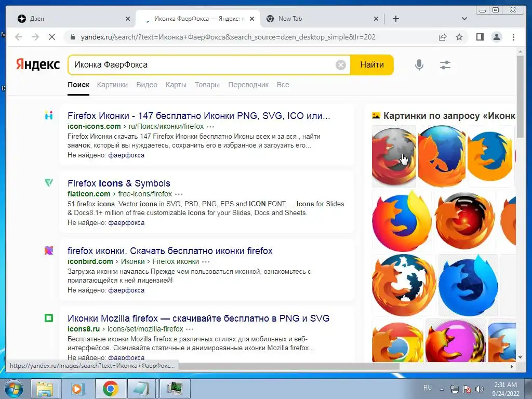Start voice search with the microphone icon
Image resolution: width=532 pixels, height=399 pixels.
click(x=419, y=65)
